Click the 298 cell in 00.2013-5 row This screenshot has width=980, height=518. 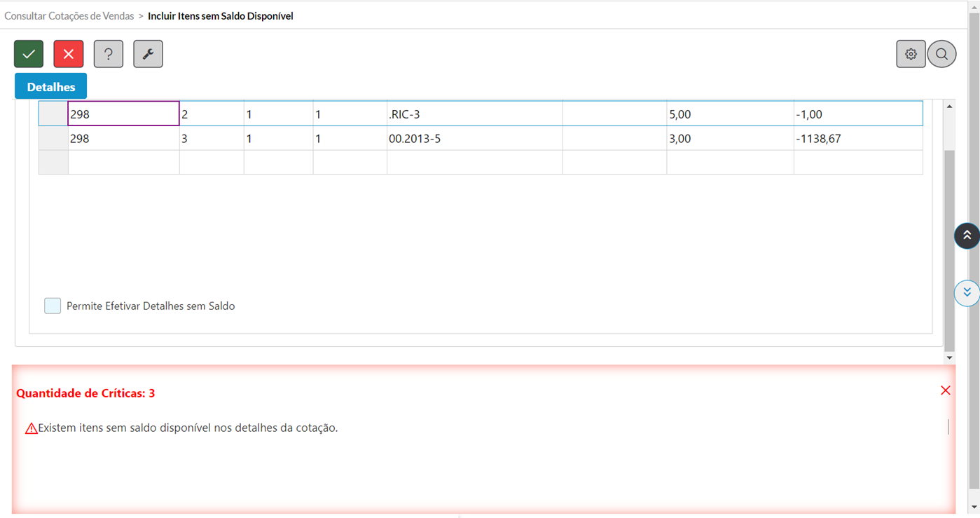pyautogui.click(x=123, y=138)
